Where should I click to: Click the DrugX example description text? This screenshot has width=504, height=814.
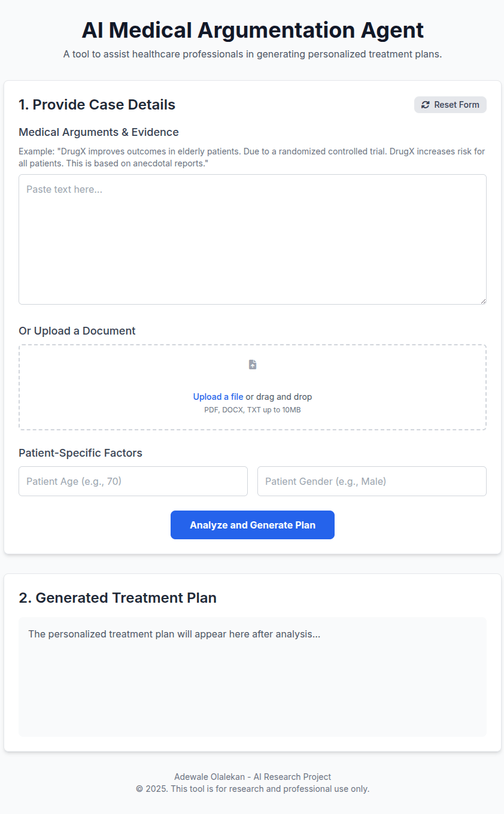tap(252, 157)
